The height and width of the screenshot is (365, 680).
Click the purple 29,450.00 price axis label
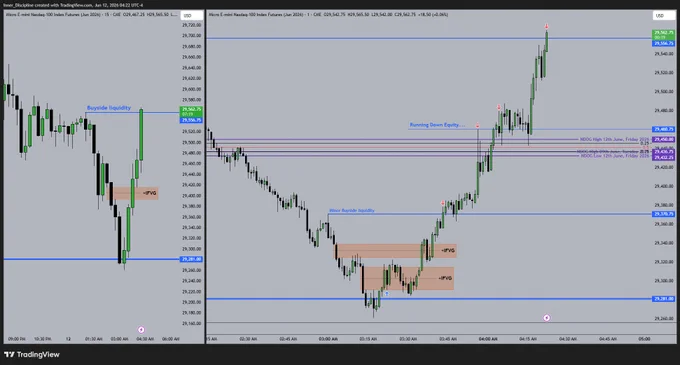click(x=664, y=140)
